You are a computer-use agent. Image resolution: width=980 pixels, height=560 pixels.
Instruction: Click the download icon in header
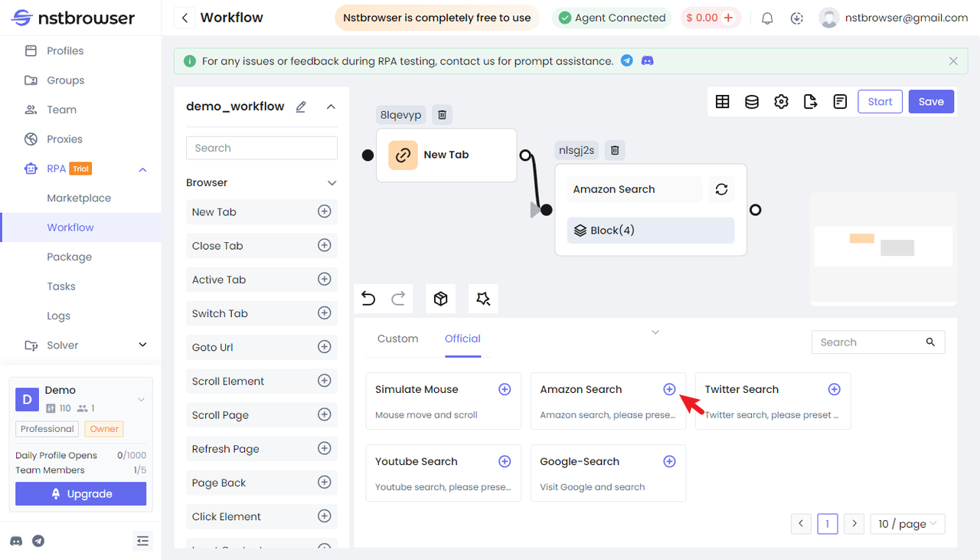[797, 18]
